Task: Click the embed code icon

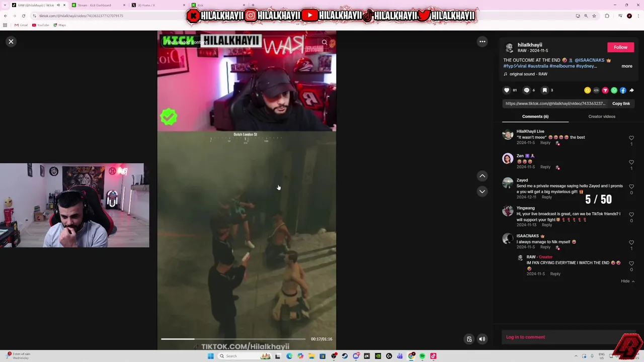Action: tap(596, 90)
